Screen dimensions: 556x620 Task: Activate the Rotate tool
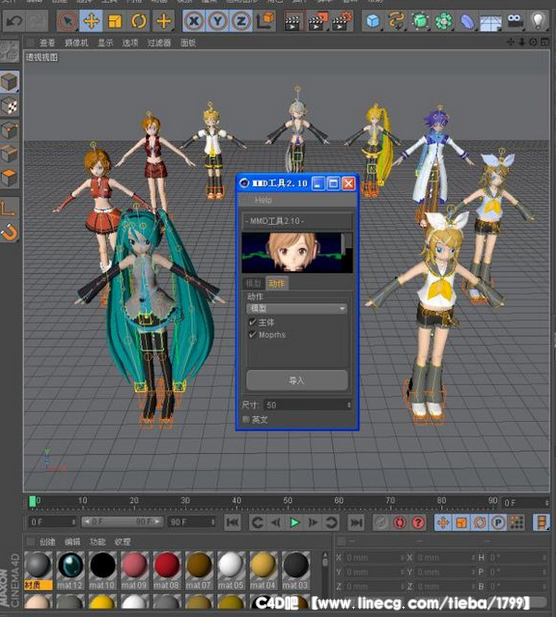tap(139, 21)
